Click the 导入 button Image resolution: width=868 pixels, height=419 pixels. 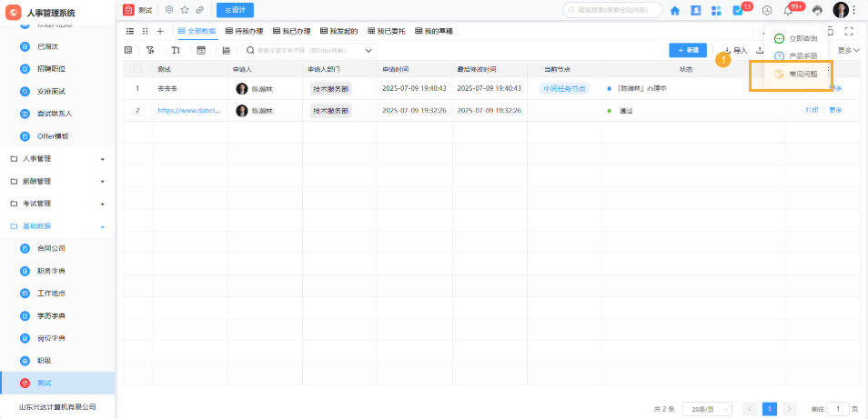tap(736, 50)
